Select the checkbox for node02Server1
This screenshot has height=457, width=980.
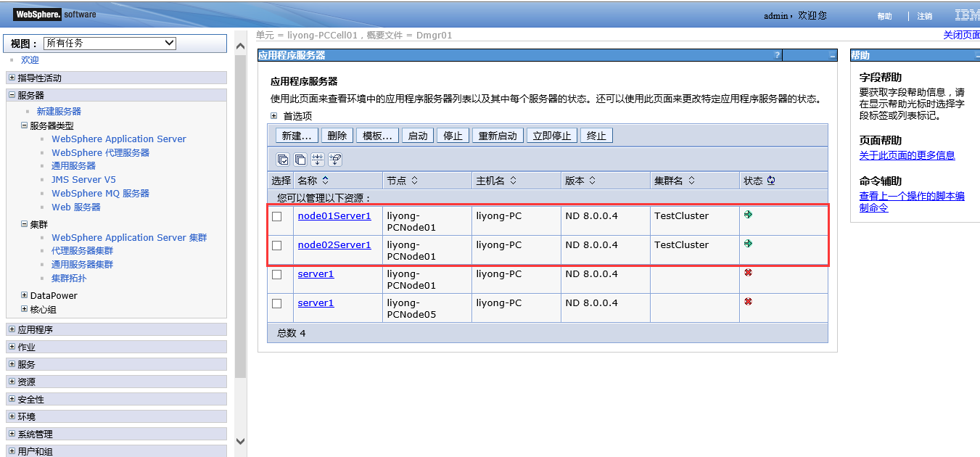pos(276,245)
